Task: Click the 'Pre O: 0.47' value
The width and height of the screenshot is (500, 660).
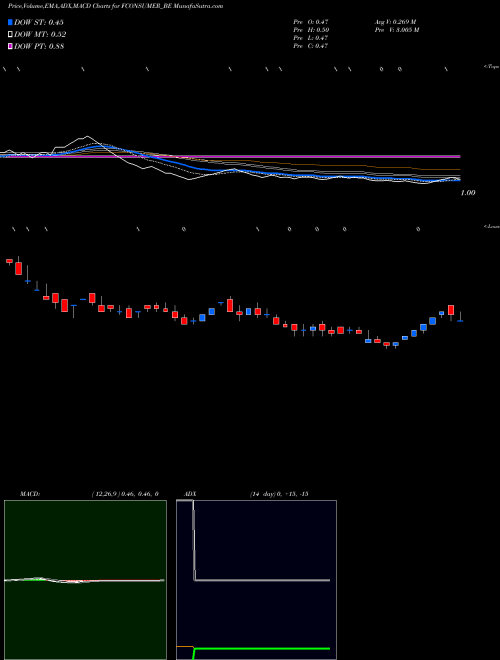Action: (311, 22)
